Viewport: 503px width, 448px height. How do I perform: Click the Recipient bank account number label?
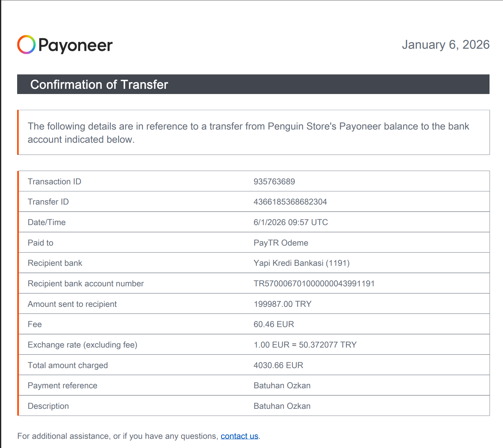[86, 284]
